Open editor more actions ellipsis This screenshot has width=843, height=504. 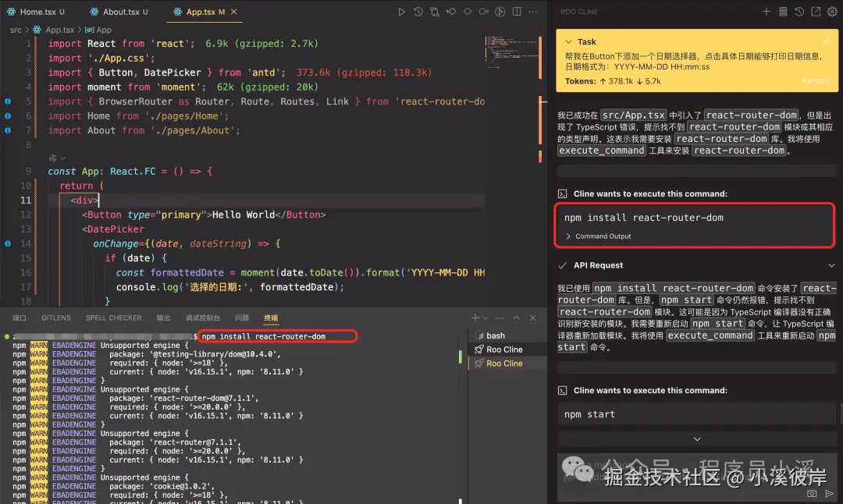click(x=533, y=12)
